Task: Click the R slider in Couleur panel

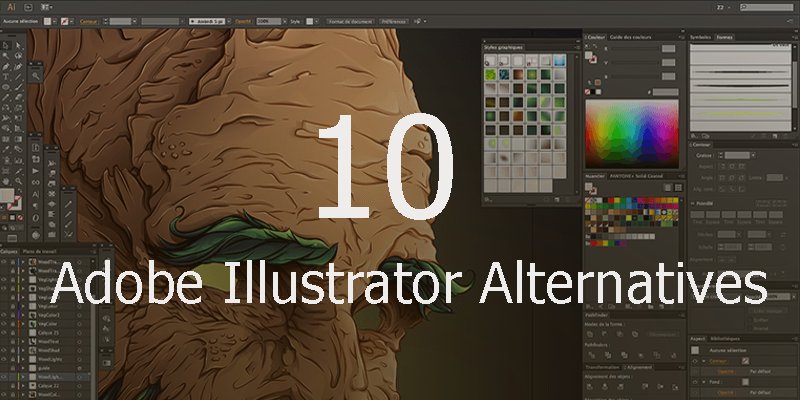Action: 636,49
